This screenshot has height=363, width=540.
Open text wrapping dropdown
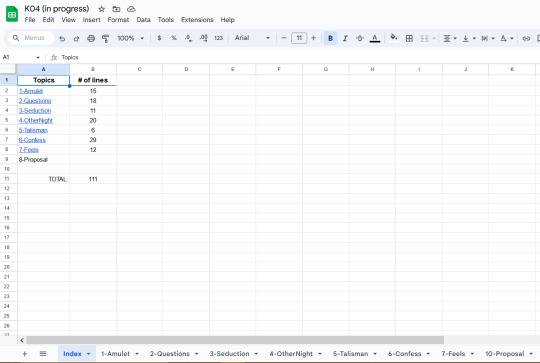pos(488,38)
